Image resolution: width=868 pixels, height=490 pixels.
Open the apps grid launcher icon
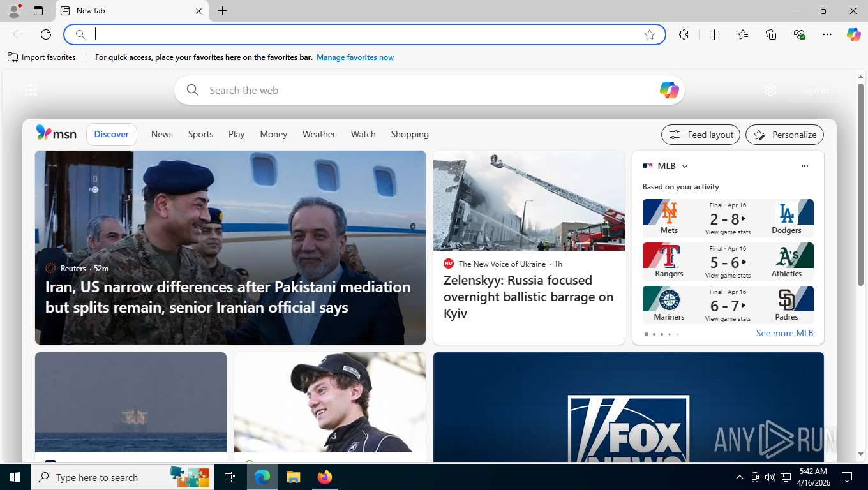tap(31, 90)
